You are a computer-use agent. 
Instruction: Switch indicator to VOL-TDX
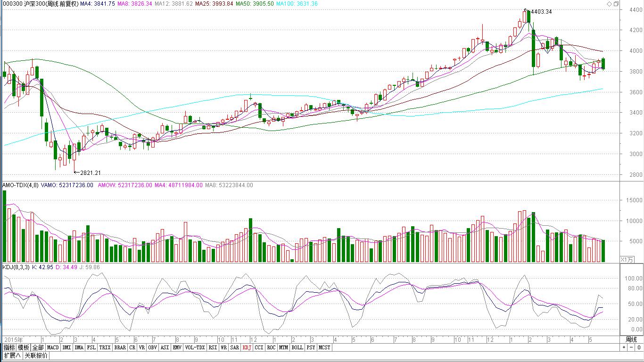pos(195,347)
